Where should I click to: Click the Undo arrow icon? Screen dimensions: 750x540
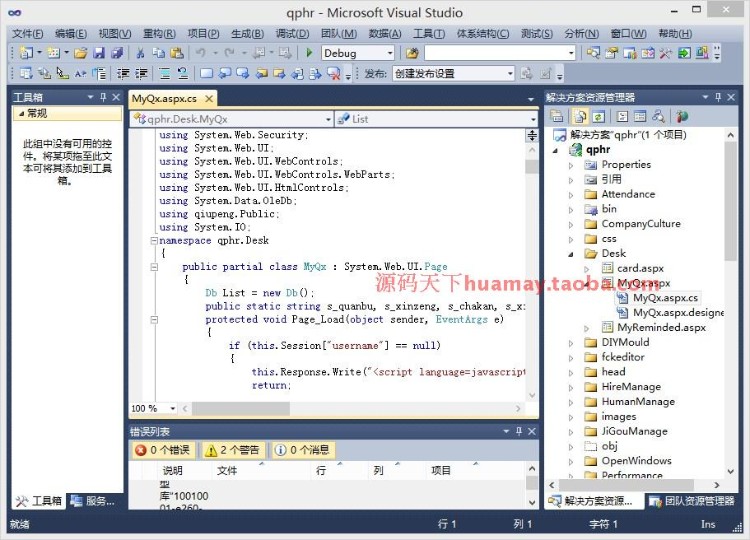[201, 53]
